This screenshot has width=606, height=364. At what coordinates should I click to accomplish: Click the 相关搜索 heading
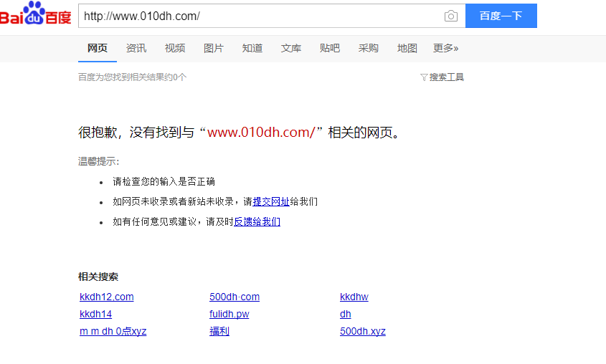[98, 277]
